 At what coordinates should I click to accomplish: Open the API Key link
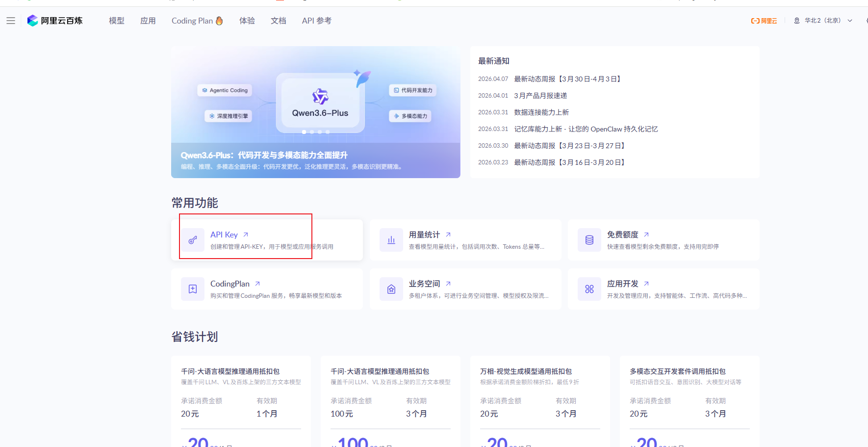[x=224, y=235]
